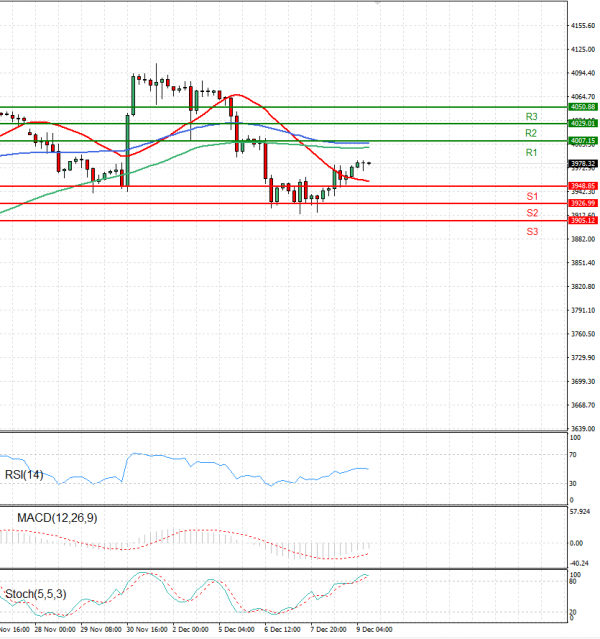
Task: Click the Stoch(5,5,3) indicator label
Action: (35, 594)
